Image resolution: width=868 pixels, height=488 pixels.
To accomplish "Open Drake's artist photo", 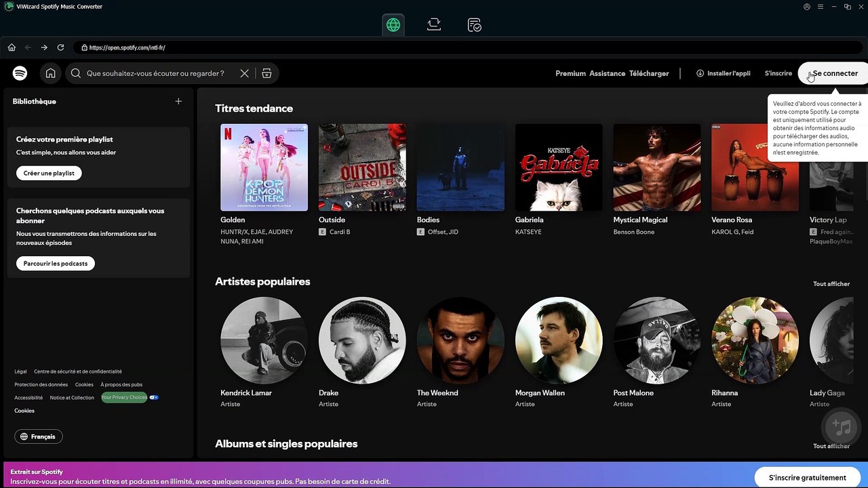I will [362, 340].
